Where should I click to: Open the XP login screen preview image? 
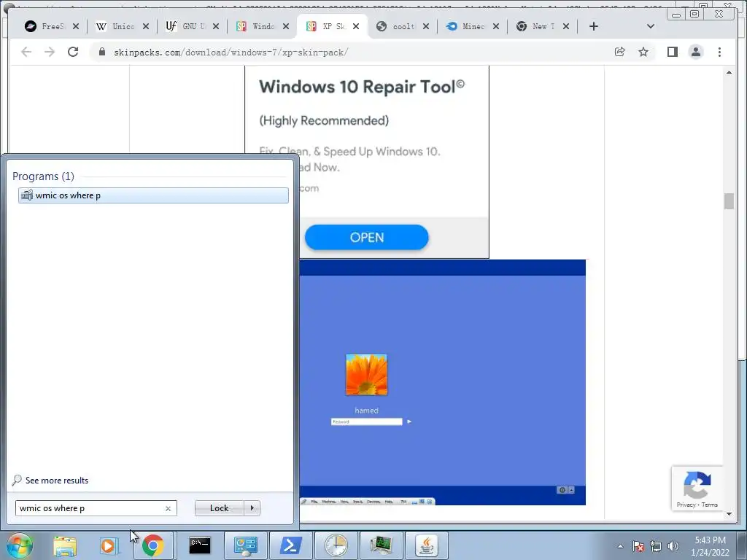(442, 382)
